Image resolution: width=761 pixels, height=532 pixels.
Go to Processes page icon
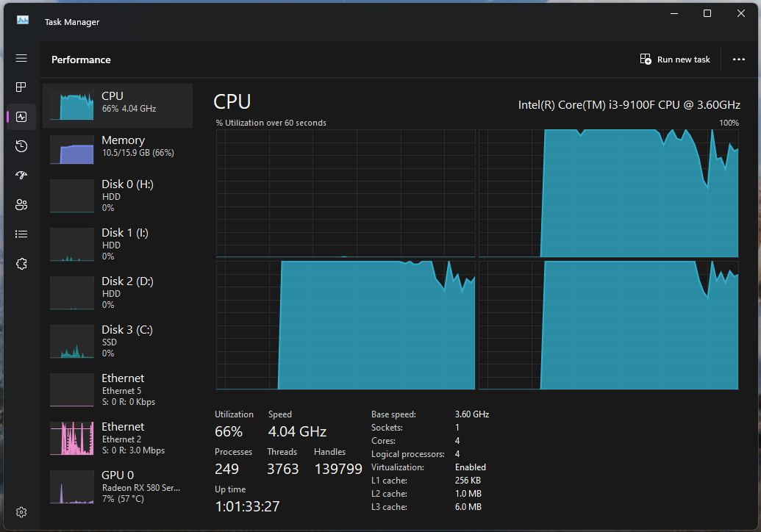click(x=21, y=87)
